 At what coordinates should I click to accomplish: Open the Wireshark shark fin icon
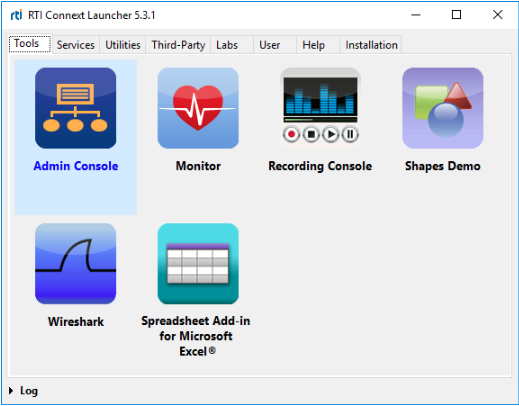pyautogui.click(x=76, y=264)
